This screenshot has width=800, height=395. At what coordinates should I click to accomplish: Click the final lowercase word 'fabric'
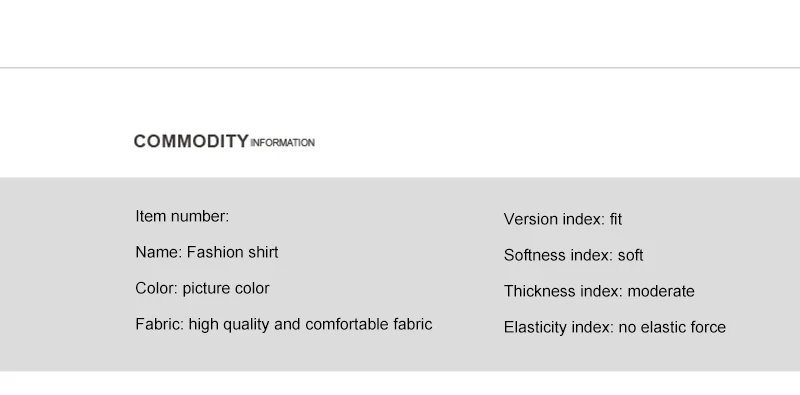click(413, 324)
